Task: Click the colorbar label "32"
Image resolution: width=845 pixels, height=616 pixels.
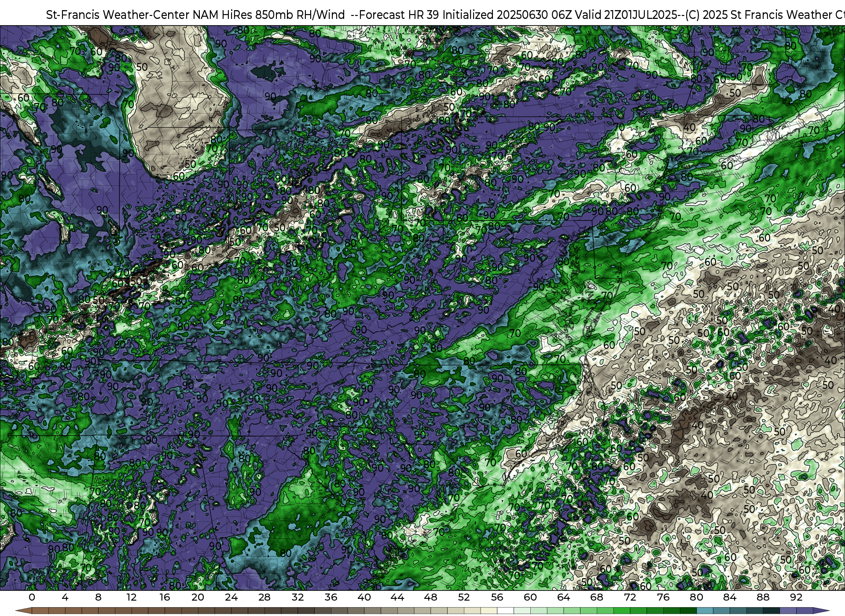Action: 298,598
